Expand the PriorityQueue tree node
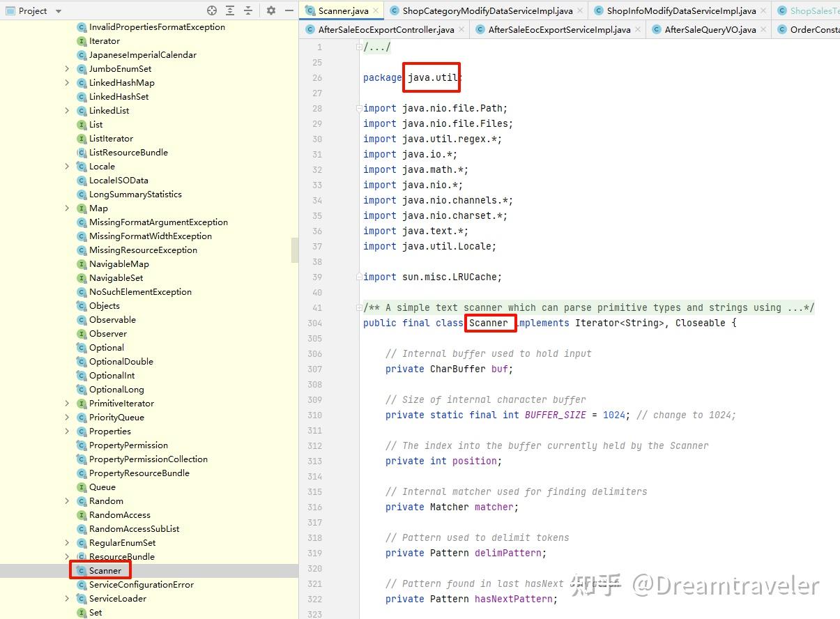 [x=66, y=417]
